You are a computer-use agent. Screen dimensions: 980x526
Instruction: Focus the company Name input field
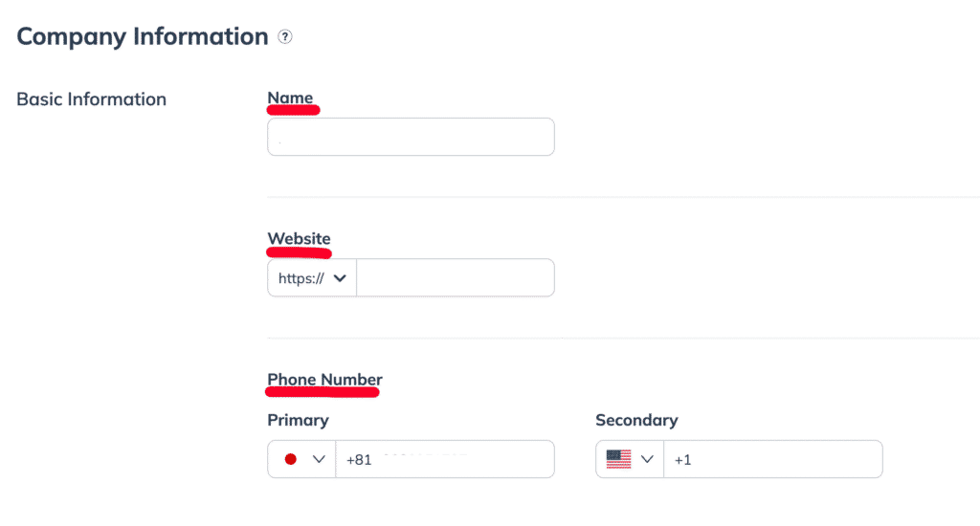411,137
